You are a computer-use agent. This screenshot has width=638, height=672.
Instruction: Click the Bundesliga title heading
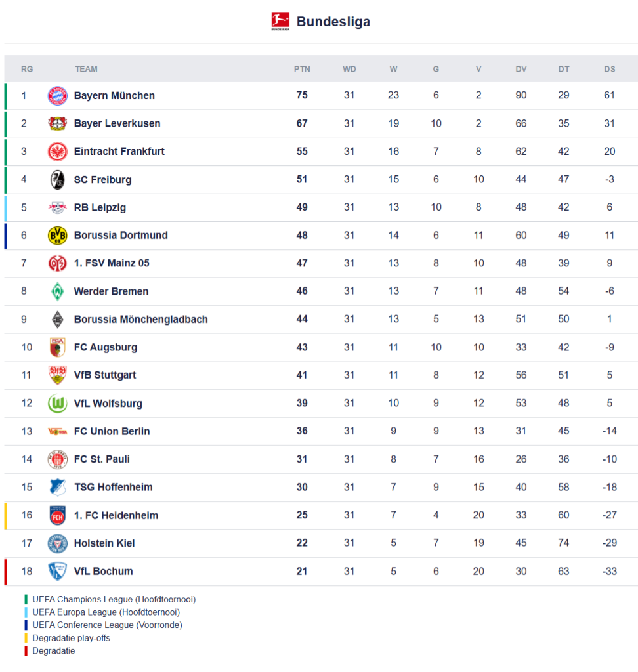point(333,22)
